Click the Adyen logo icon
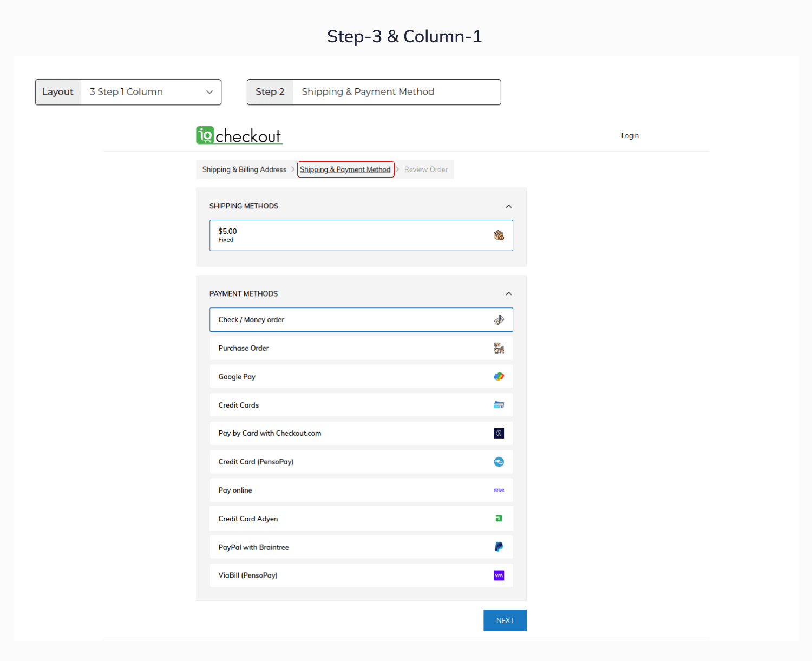 click(499, 519)
